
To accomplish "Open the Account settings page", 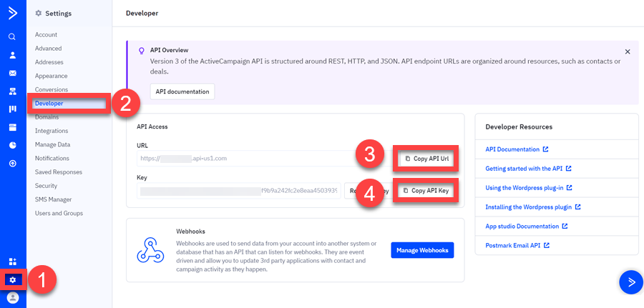I will [x=46, y=35].
